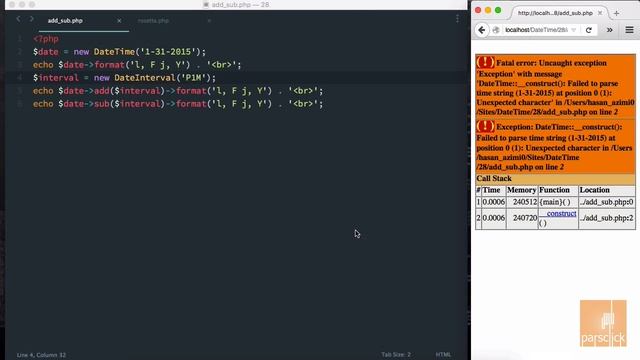
Task: Click the browser address bar
Action: [x=536, y=30]
